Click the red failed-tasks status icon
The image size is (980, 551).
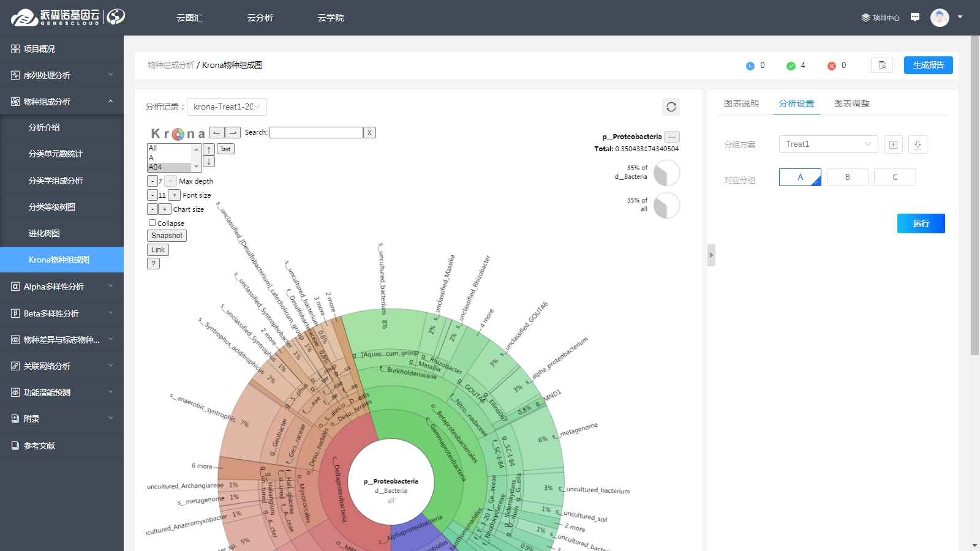coord(832,66)
